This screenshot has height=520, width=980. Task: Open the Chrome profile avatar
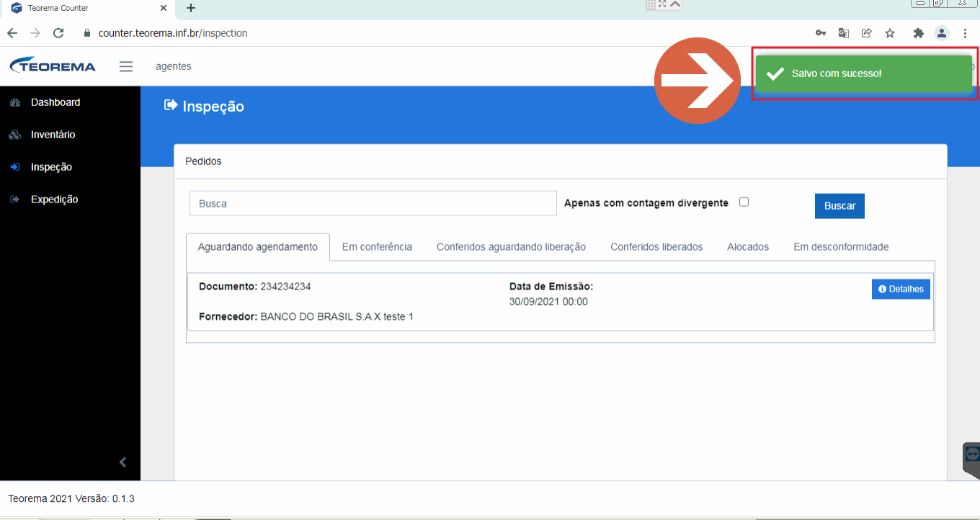tap(941, 33)
